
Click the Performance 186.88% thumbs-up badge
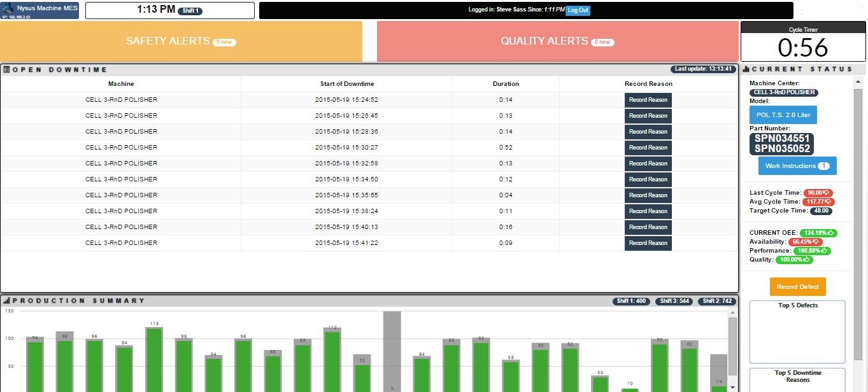(x=812, y=251)
